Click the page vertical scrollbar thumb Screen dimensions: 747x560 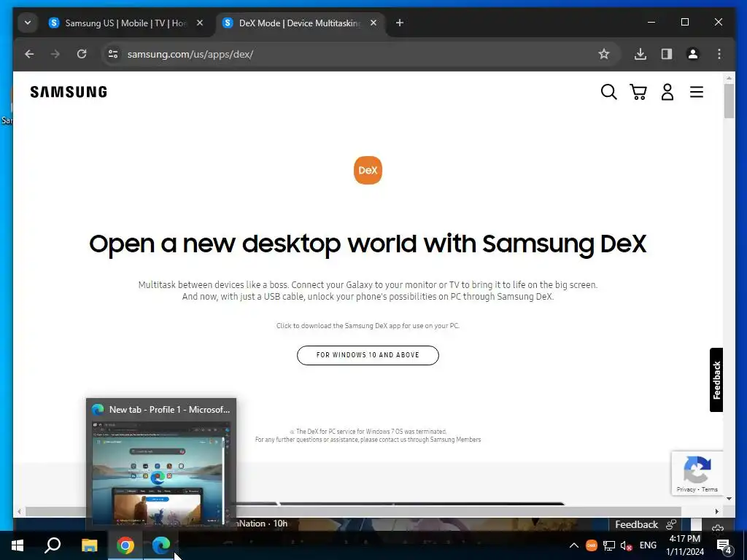tap(729, 101)
